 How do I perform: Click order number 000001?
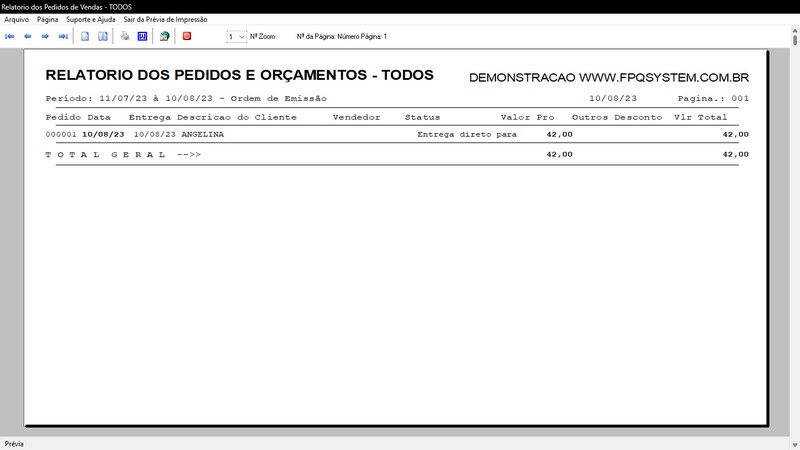coord(61,135)
